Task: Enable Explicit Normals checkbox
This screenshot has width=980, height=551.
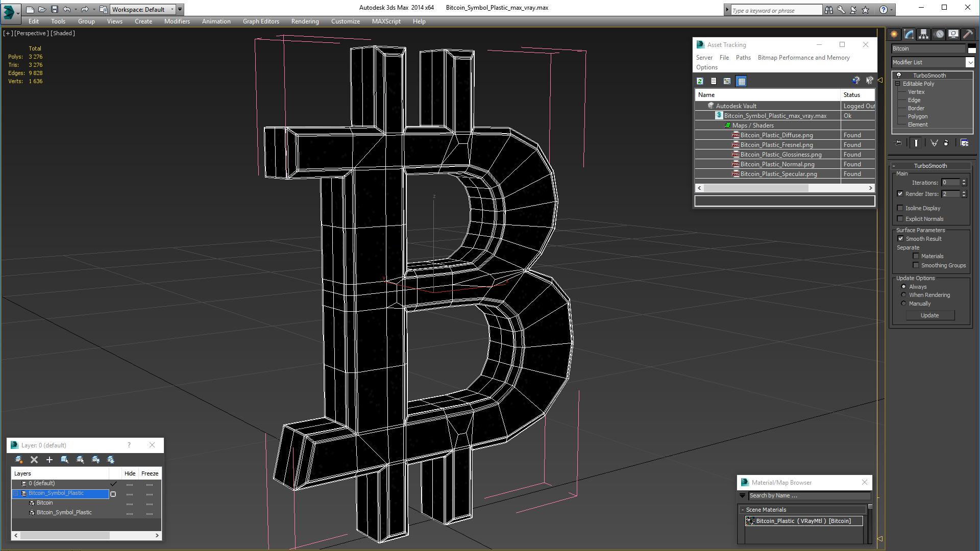Action: 900,218
